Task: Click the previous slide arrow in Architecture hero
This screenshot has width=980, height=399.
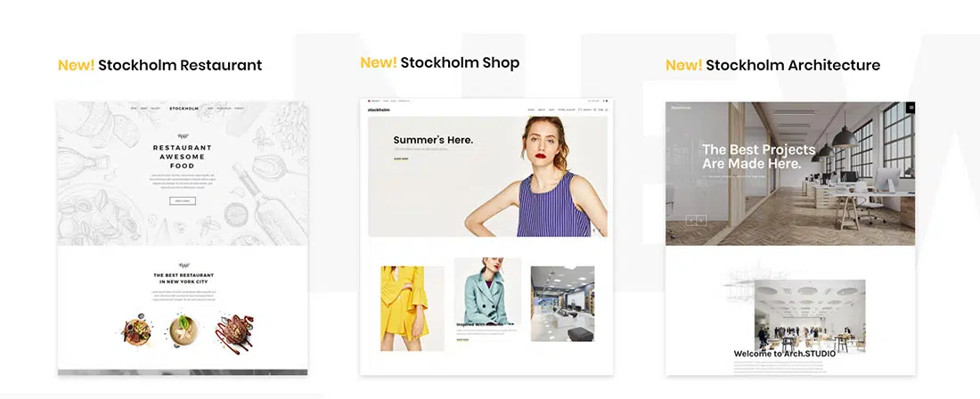Action: pyautogui.click(x=691, y=220)
